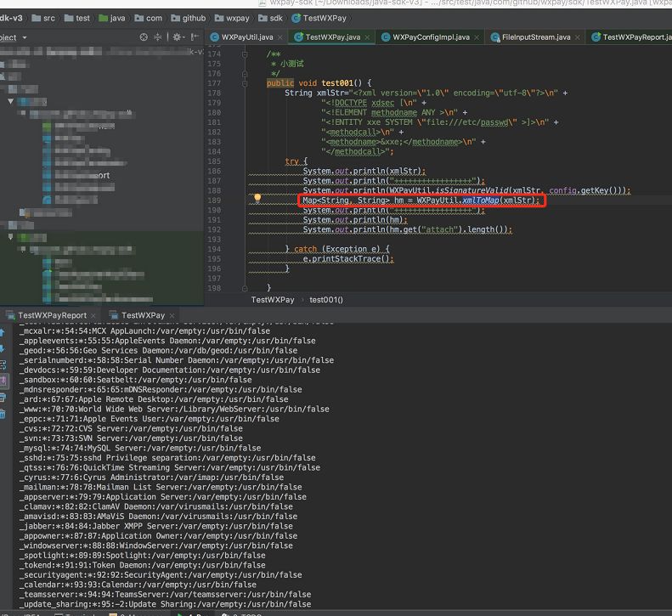The image size is (672, 616).
Task: Click the fold end marker at line 198
Action: (x=245, y=289)
